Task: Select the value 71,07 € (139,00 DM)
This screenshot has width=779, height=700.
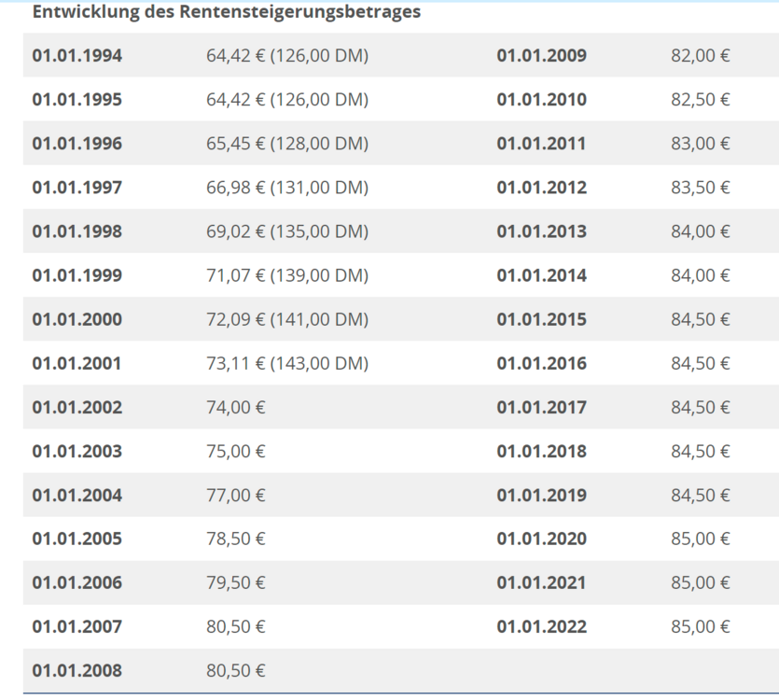Action: 287,275
